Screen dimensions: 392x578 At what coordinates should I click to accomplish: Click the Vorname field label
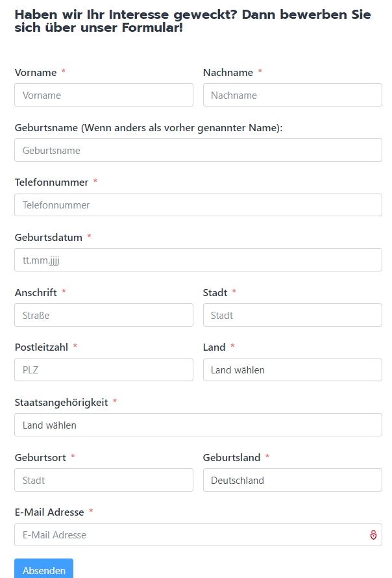(36, 72)
